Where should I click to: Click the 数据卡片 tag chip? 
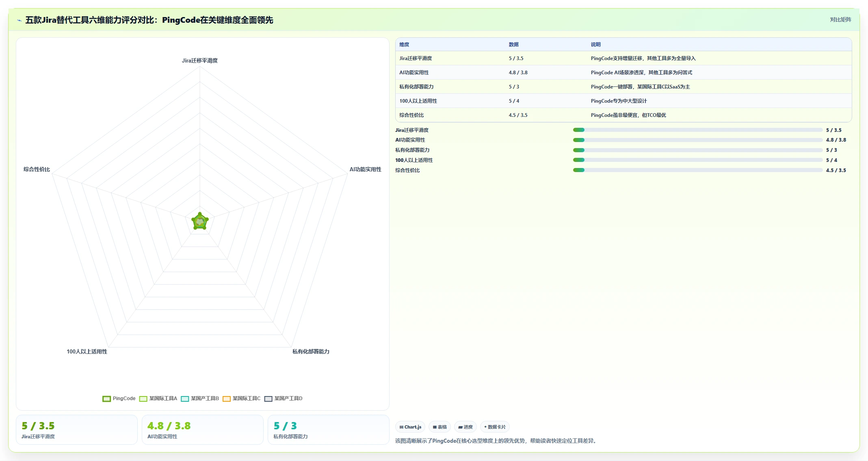point(495,427)
